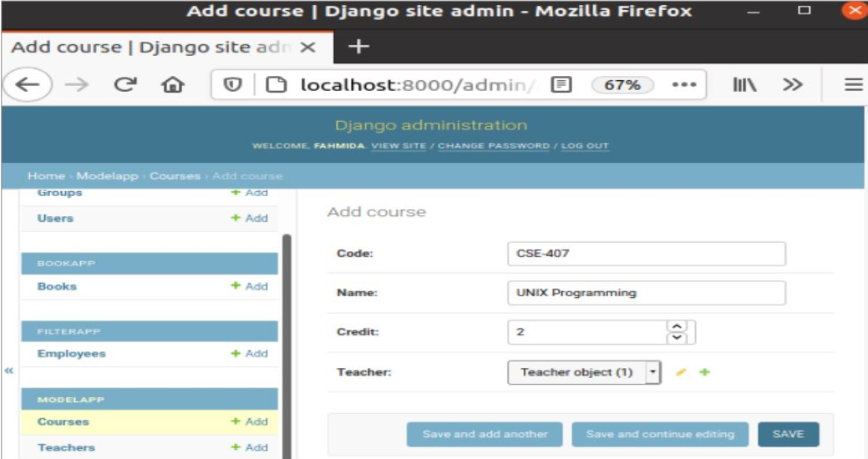Open the VIEW SITE link
The width and height of the screenshot is (868, 459).
[x=398, y=146]
